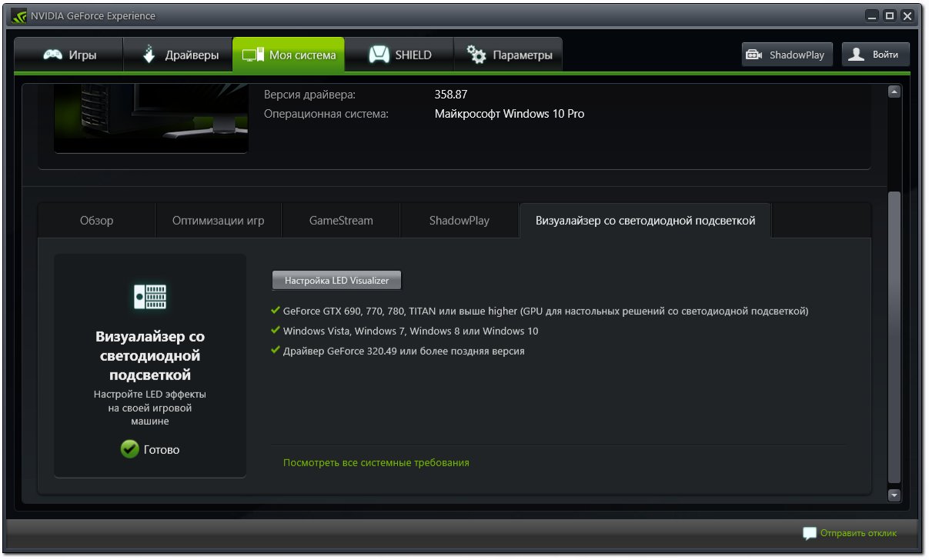Click the SHIELD controller icon
The width and height of the screenshot is (929, 560).
pyautogui.click(x=379, y=55)
